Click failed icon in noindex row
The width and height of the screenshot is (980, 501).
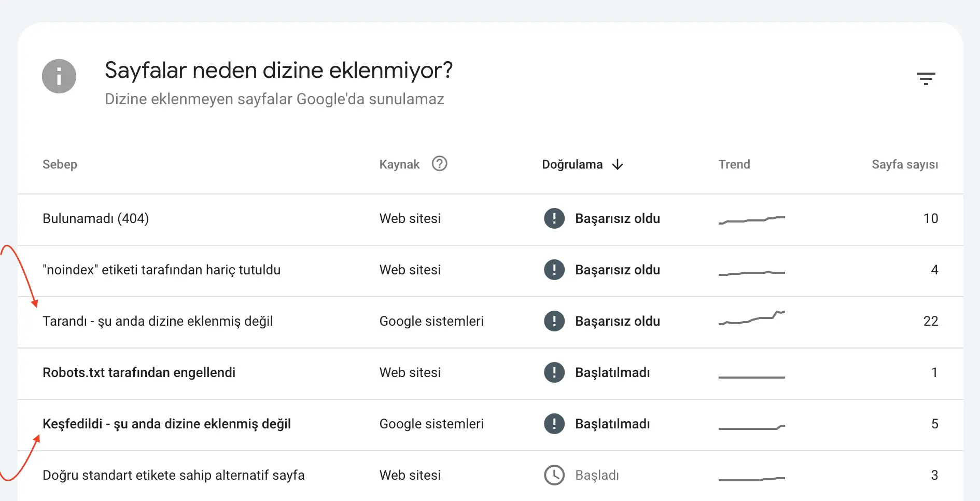click(554, 270)
